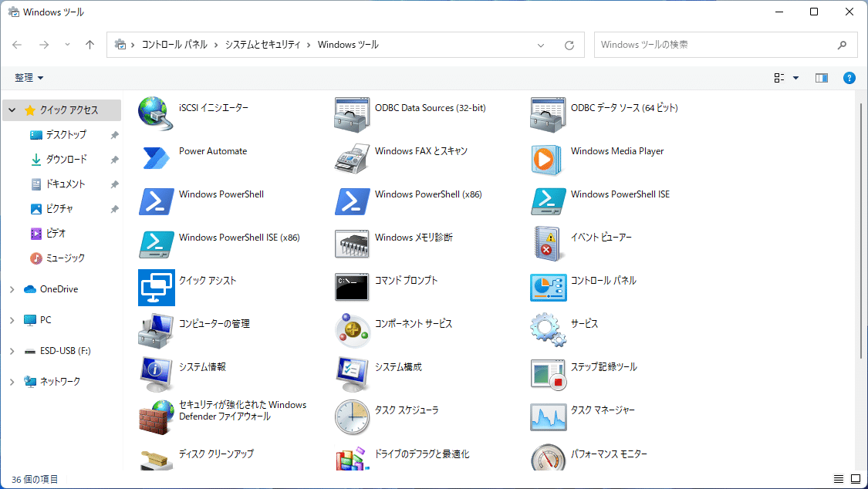Viewport: 868px width, 489px height.
Task: Open システム構成 icon
Action: point(352,374)
